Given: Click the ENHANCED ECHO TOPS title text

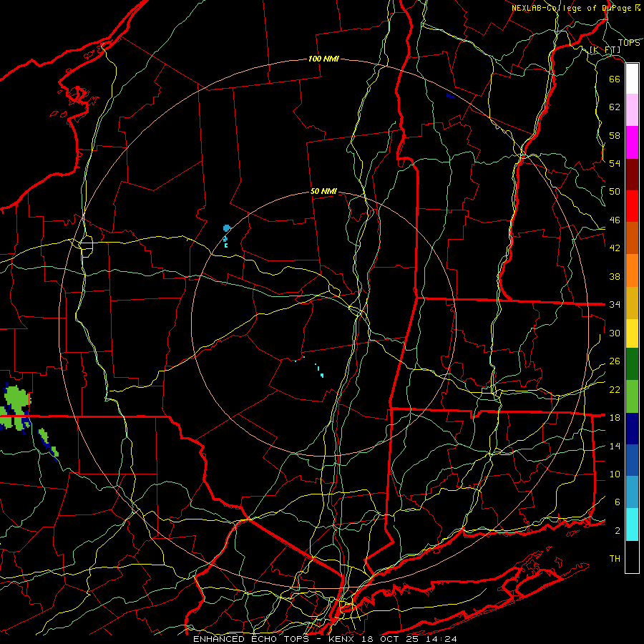Looking at the screenshot, I should (253, 639).
